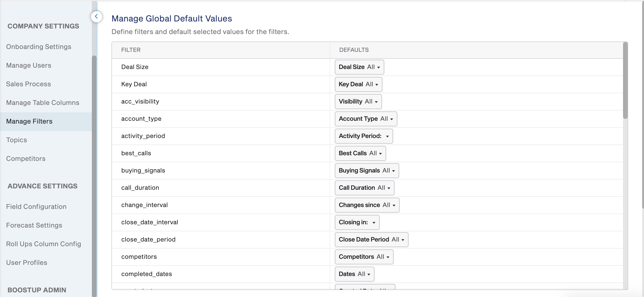Open the Account Type dropdown

coord(366,119)
